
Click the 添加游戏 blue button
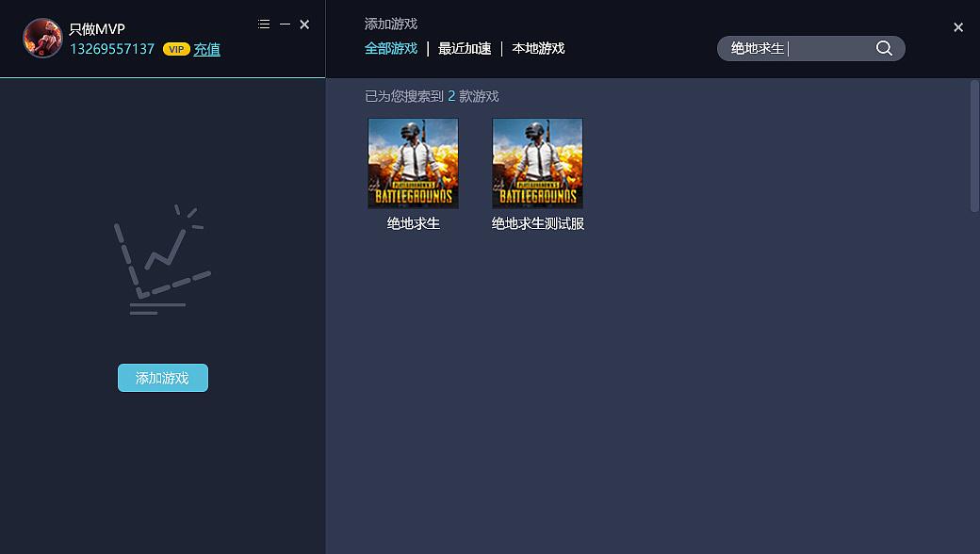coord(162,378)
